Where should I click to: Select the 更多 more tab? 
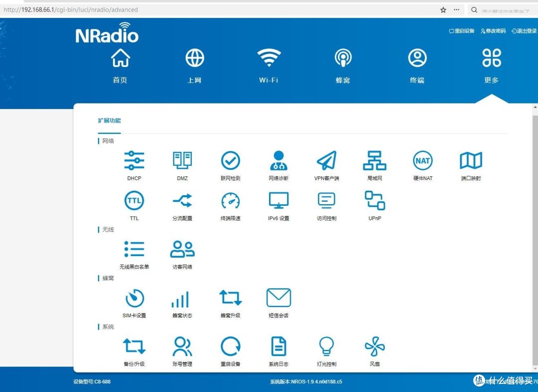[x=491, y=66]
